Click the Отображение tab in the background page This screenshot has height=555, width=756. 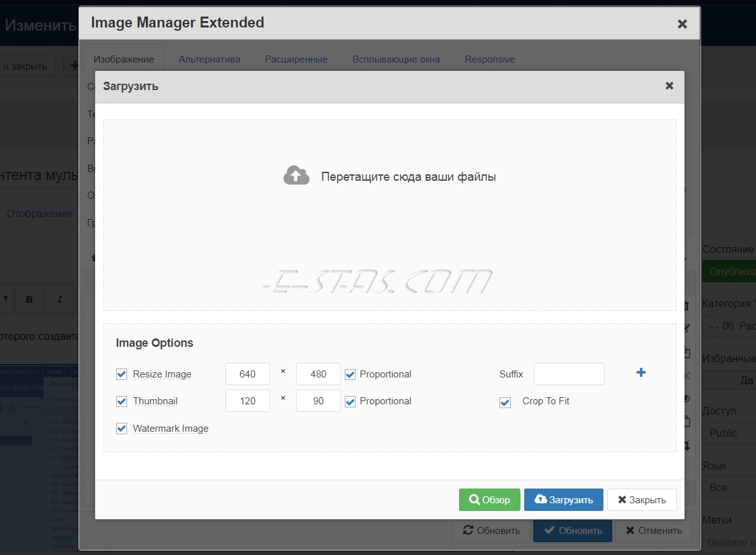40,213
